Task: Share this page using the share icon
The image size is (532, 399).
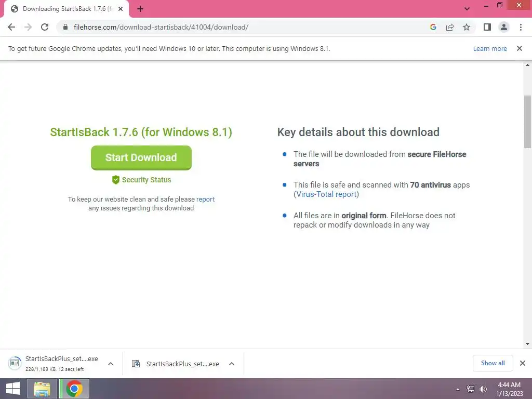Action: tap(450, 27)
